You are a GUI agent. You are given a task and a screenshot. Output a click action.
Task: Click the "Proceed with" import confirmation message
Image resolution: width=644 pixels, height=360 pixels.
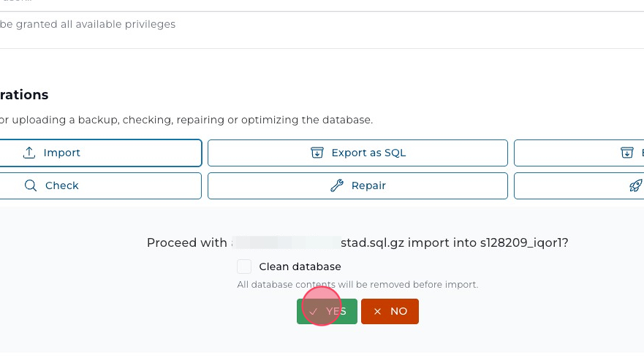pos(357,243)
